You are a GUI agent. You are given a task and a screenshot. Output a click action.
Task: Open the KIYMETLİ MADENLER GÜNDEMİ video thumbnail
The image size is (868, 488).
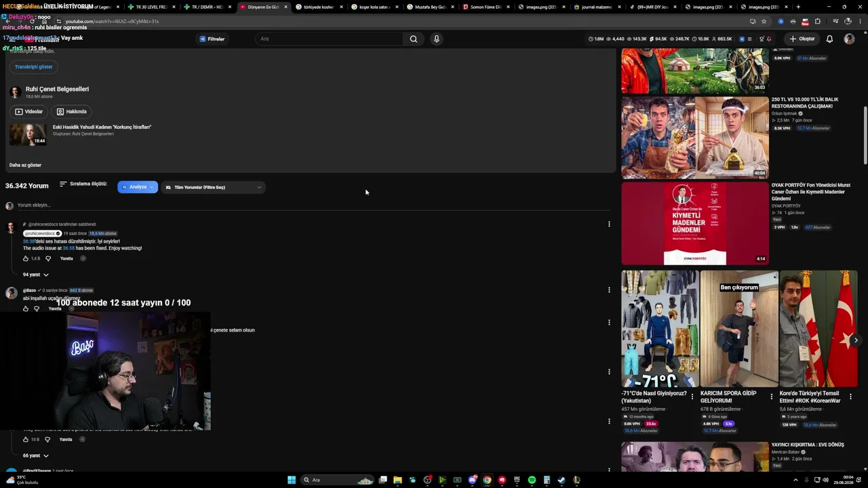coord(695,223)
